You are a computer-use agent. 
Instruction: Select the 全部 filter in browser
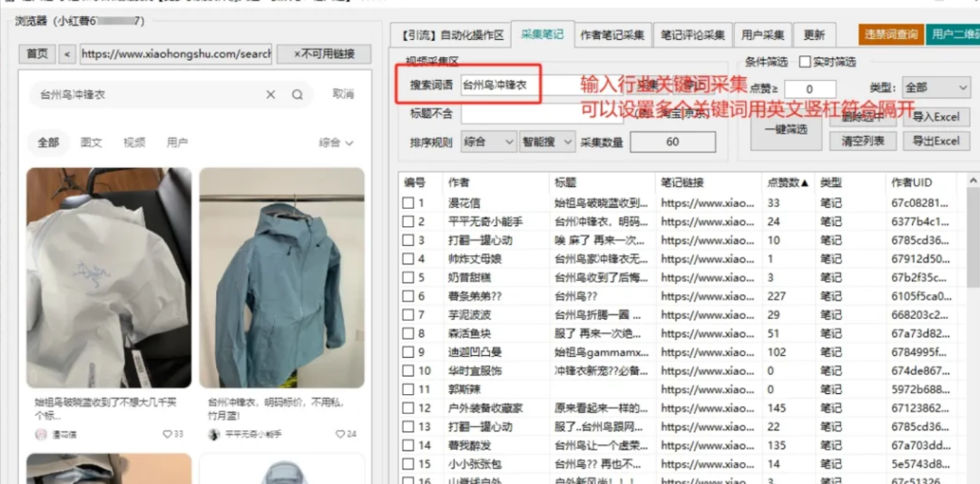(48, 143)
